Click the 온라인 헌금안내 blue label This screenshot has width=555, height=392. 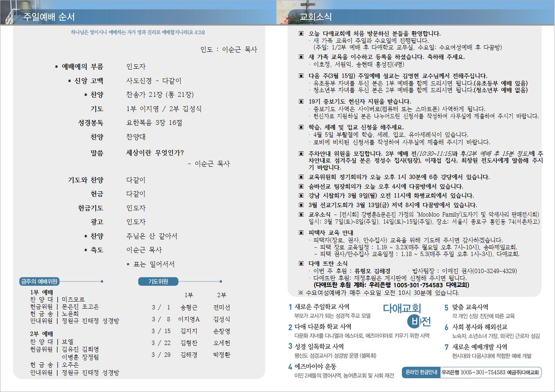(421, 372)
